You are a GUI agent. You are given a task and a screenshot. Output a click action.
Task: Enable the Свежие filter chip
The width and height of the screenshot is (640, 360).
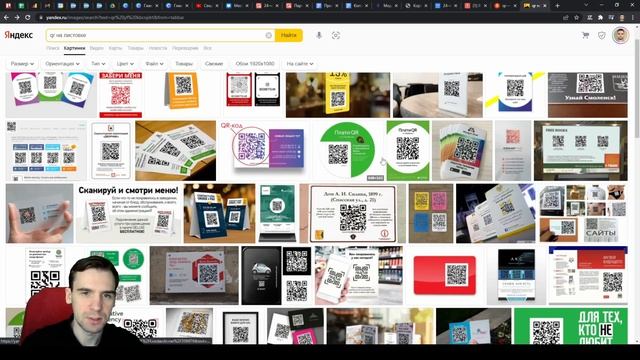(x=214, y=64)
